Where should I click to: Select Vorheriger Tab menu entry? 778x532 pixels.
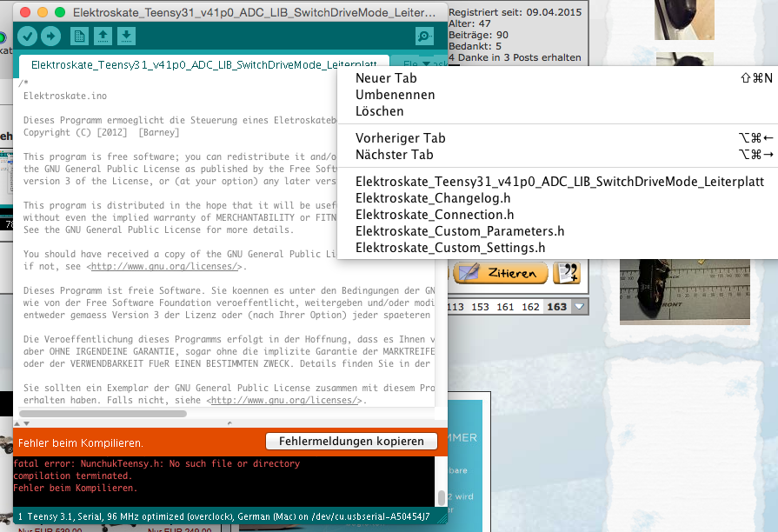pos(558,138)
